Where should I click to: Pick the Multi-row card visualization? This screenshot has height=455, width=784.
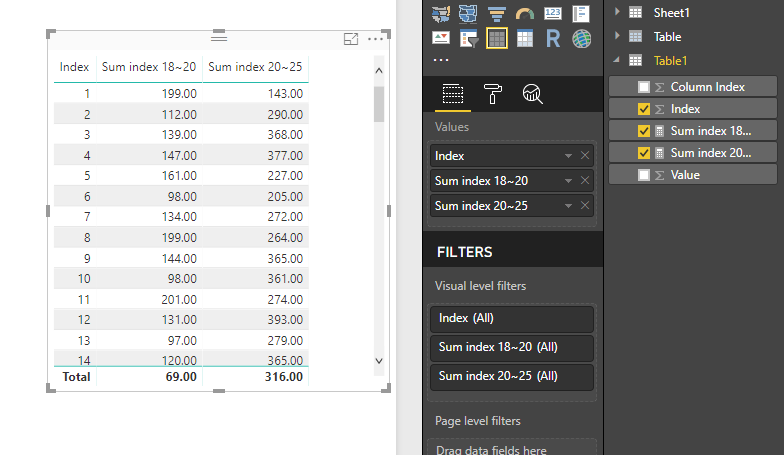pos(581,14)
